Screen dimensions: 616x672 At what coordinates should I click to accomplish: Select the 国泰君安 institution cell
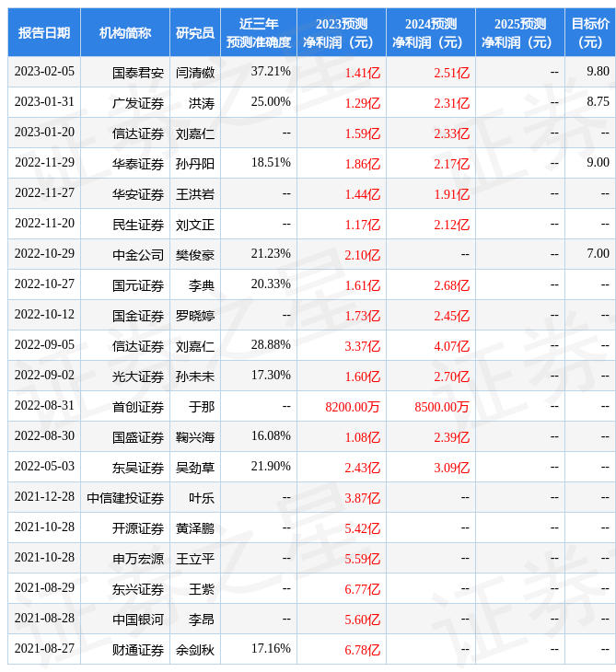click(x=138, y=72)
